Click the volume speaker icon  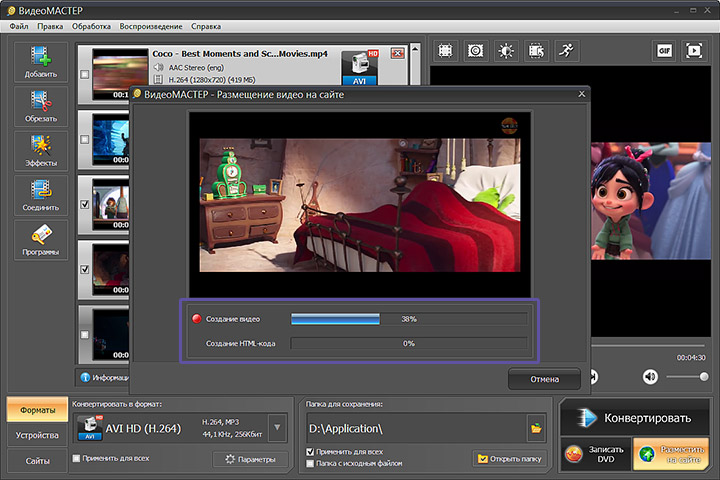click(650, 377)
